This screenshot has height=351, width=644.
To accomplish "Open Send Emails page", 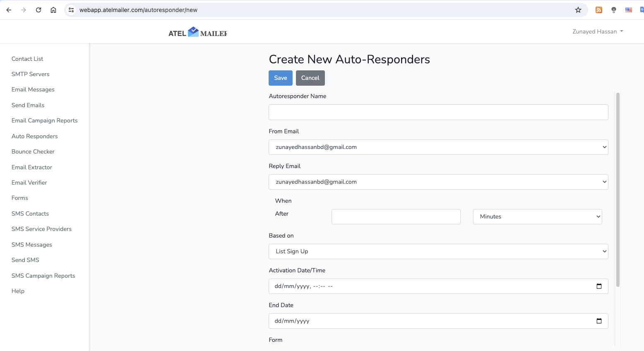I will pyautogui.click(x=28, y=105).
